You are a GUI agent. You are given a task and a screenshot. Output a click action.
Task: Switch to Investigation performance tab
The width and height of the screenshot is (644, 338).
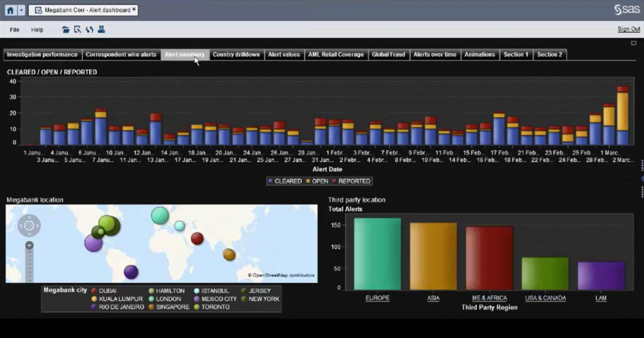point(42,55)
